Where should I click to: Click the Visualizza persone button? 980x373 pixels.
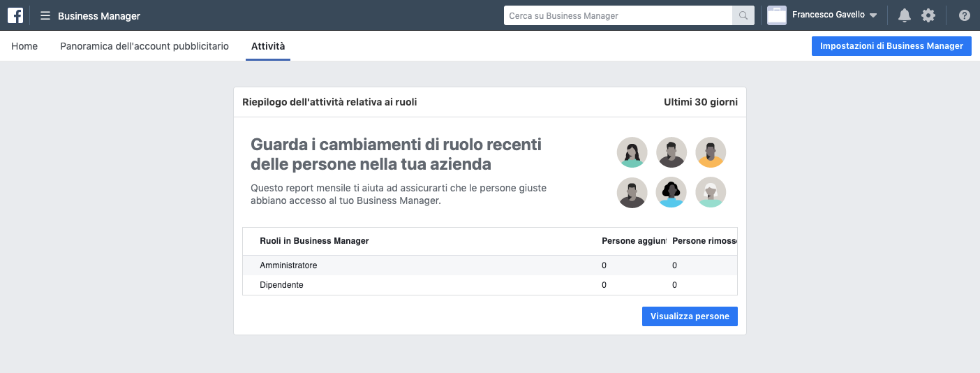690,316
